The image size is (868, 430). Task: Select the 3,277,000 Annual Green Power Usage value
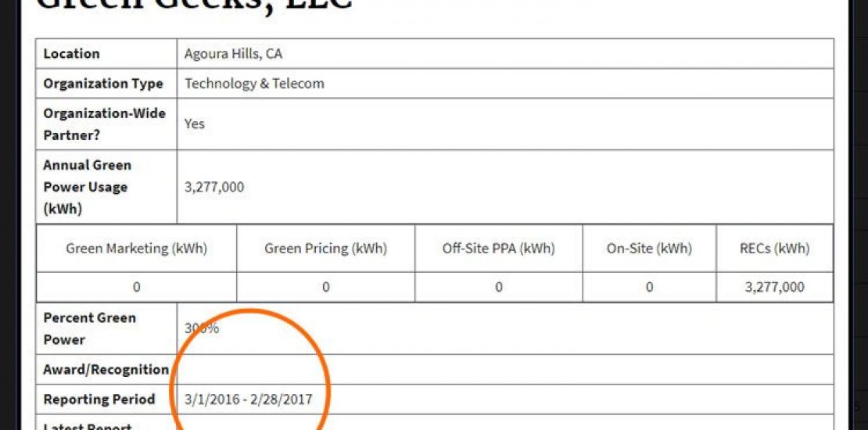click(x=214, y=187)
